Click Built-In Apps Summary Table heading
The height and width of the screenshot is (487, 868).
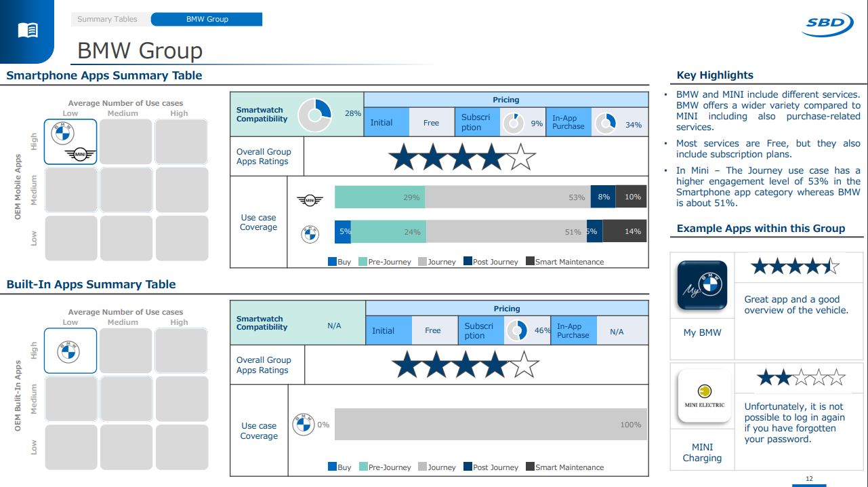click(x=91, y=284)
